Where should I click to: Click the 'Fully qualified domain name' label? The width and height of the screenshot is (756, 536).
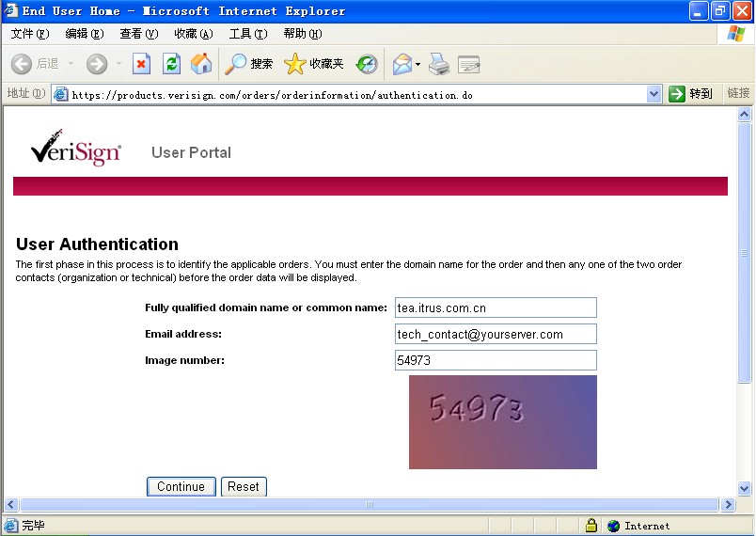(266, 308)
